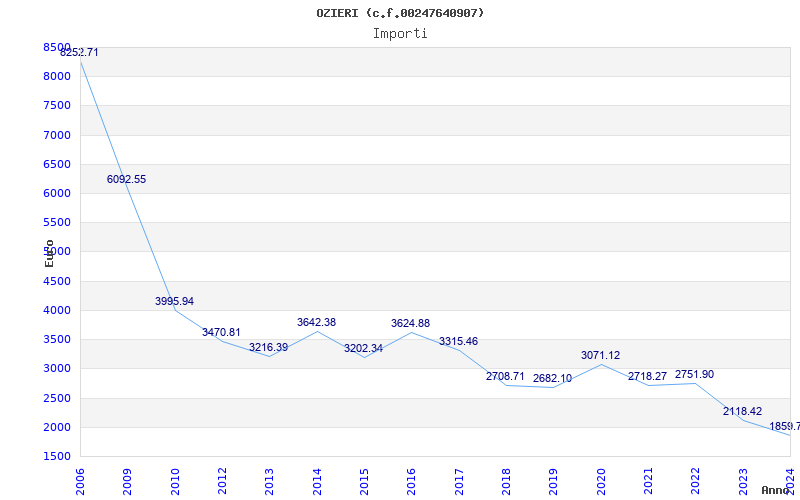Click the 6500 value on the Euro axis

pyautogui.click(x=57, y=164)
